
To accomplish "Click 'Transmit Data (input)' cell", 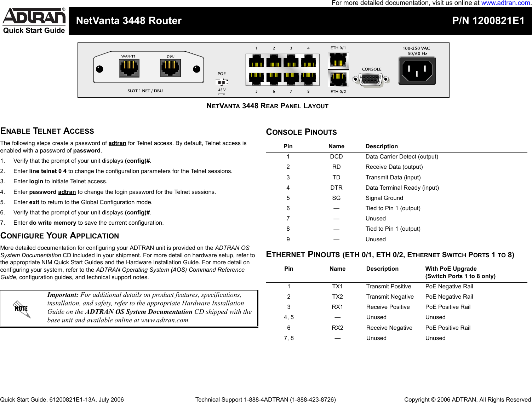I will tap(393, 177).
